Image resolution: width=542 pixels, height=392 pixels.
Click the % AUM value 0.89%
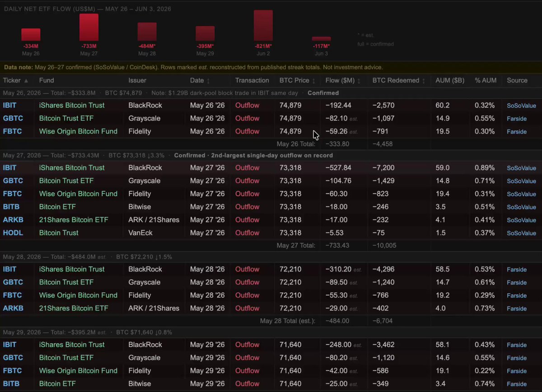point(484,167)
